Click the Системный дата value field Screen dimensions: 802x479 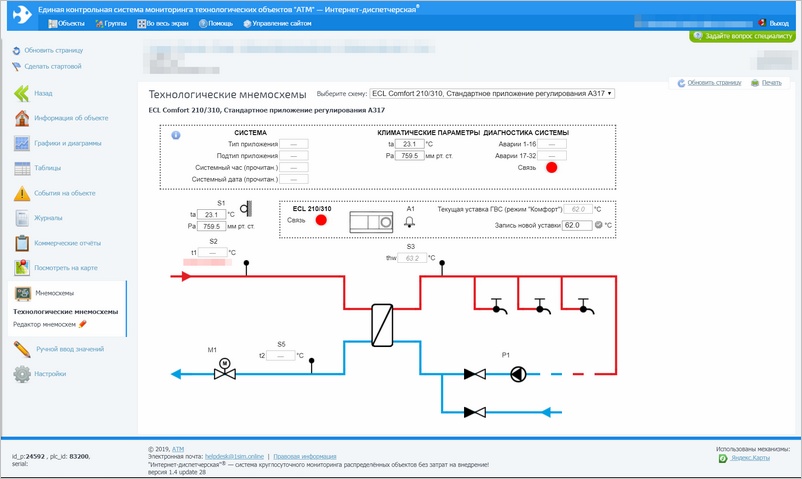[x=294, y=180]
